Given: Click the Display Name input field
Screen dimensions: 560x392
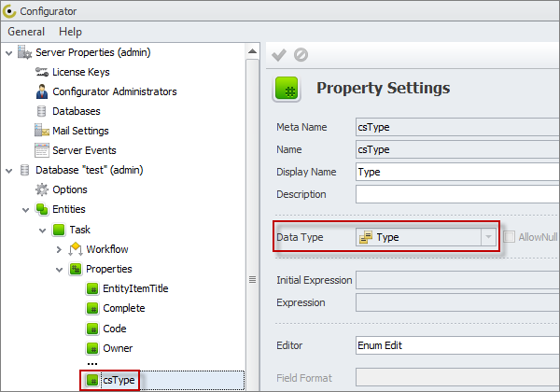Looking at the screenshot, I should click(457, 172).
